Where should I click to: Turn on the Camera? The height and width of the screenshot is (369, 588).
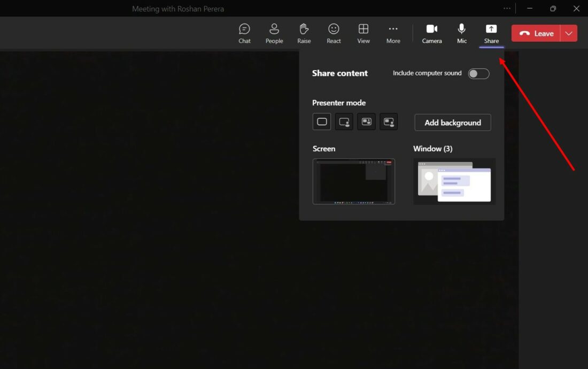(x=431, y=33)
